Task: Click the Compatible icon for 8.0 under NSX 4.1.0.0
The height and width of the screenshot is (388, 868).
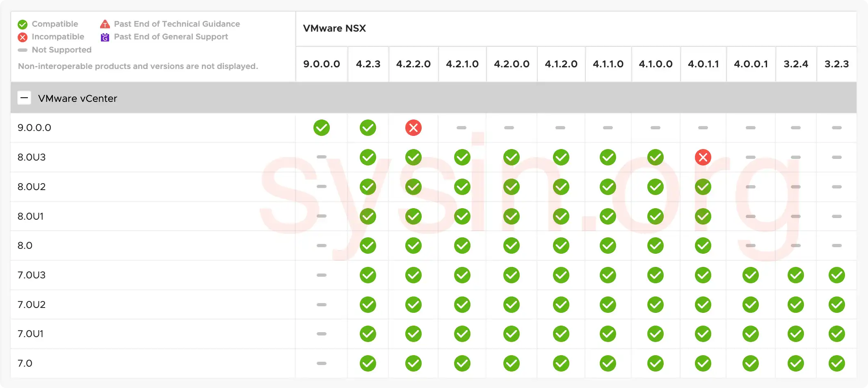Action: tap(655, 246)
